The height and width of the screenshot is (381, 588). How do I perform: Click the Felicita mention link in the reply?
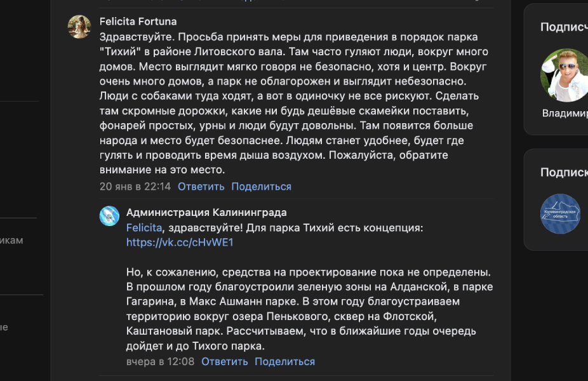[x=144, y=227]
